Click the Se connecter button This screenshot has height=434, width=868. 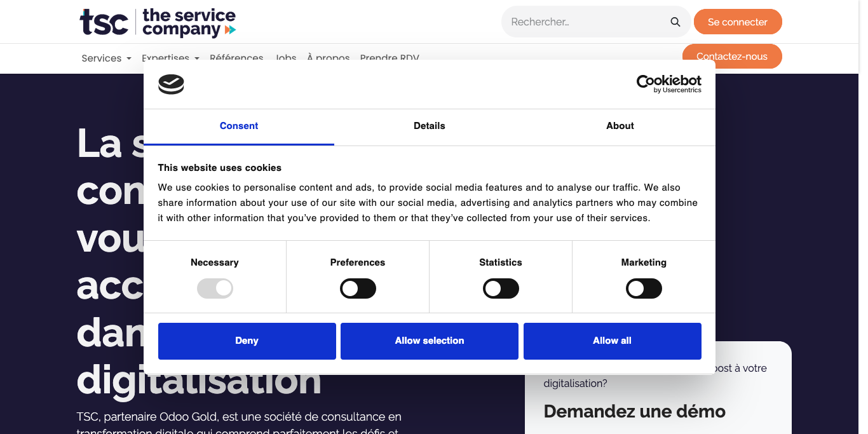pyautogui.click(x=737, y=22)
